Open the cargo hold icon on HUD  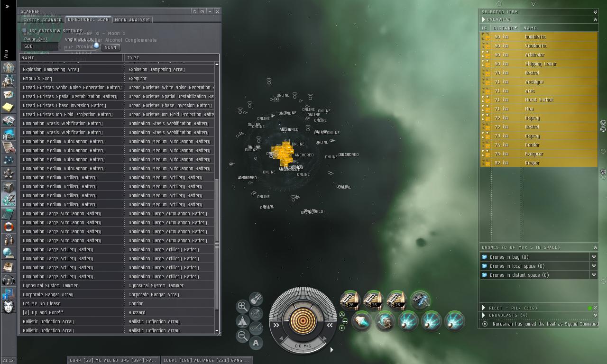pos(256,299)
